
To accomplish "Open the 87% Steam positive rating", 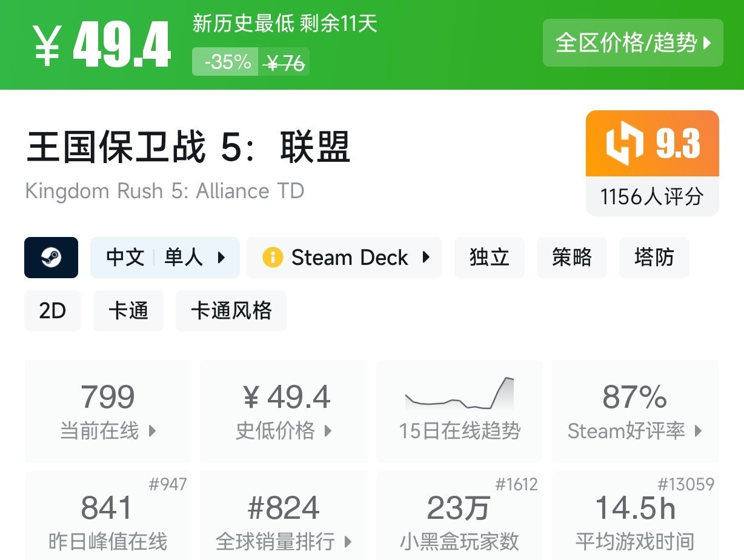I will (x=634, y=398).
